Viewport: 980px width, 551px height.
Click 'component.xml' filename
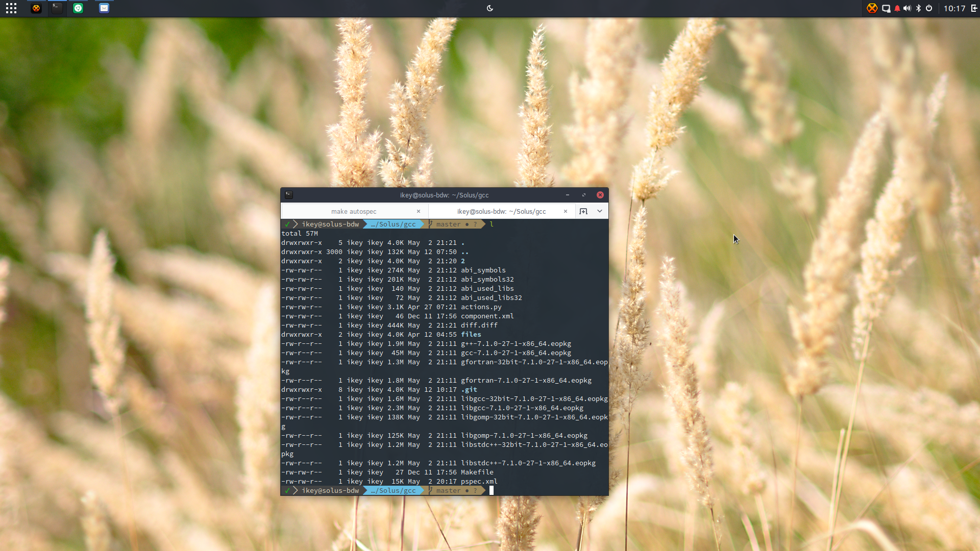pyautogui.click(x=487, y=316)
